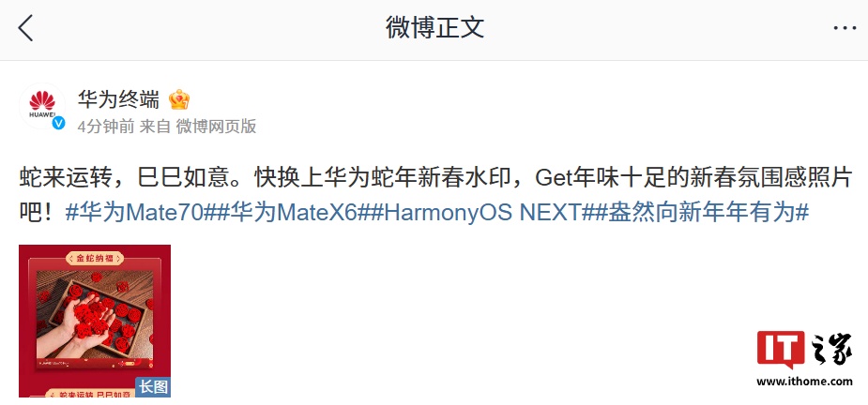Image resolution: width=868 pixels, height=405 pixels.
Task: Click the www.ithome.com watermark text
Action: tap(804, 382)
